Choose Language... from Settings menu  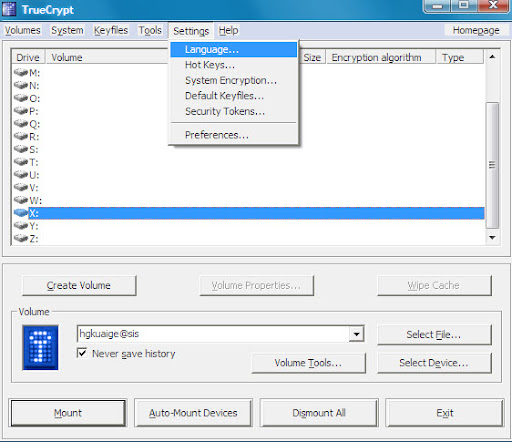tap(233, 50)
